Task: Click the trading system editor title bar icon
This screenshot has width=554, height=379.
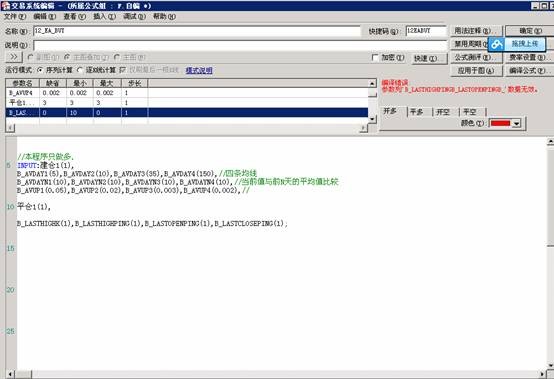Action: [x=5, y=6]
